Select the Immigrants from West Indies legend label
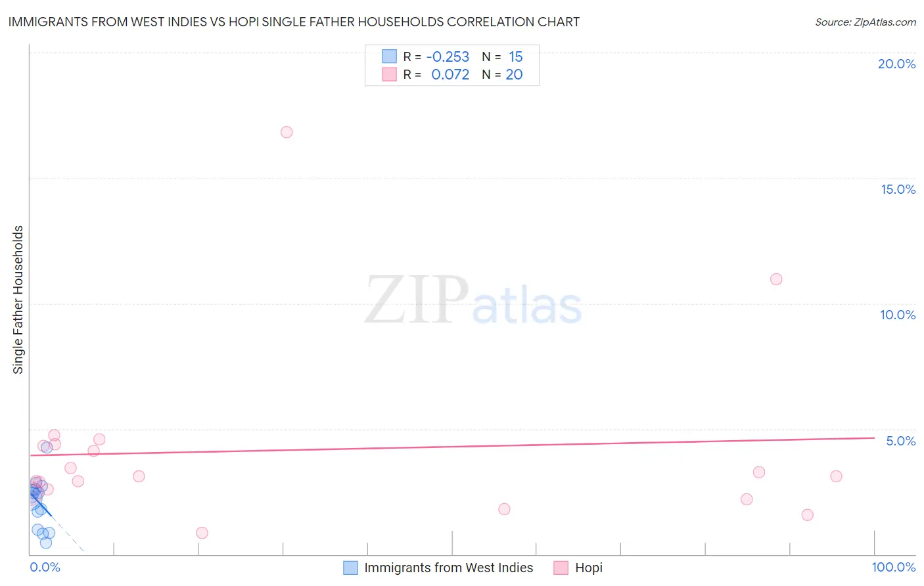Viewport: 924px width, 586px height. (449, 568)
